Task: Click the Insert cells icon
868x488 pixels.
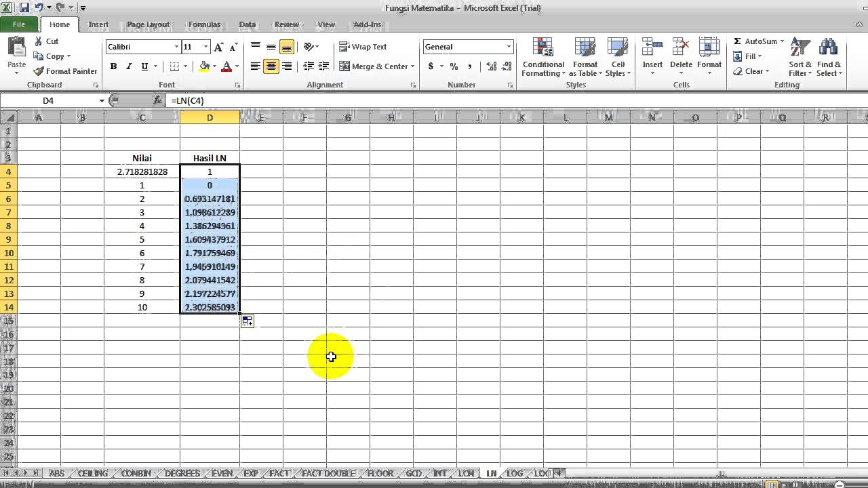Action: click(x=652, y=47)
